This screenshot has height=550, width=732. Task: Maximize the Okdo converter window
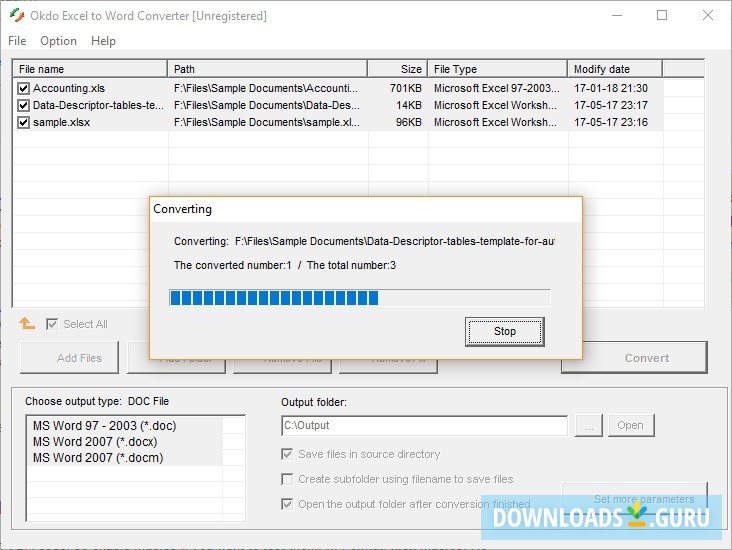(x=662, y=15)
